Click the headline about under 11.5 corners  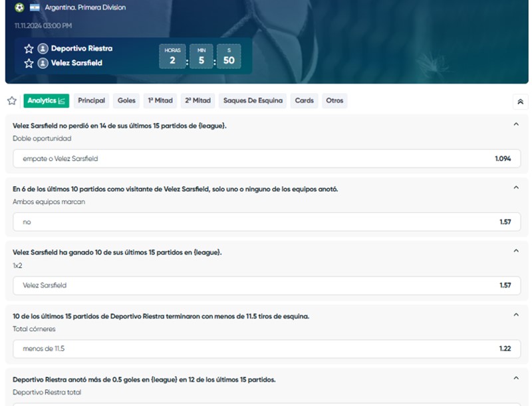click(161, 316)
